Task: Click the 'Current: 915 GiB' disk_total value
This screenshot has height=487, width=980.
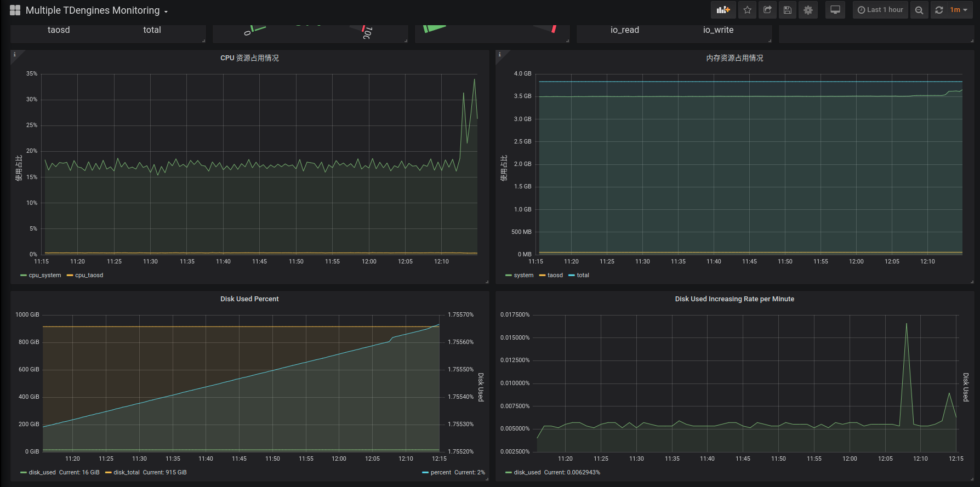Action: (x=165, y=473)
